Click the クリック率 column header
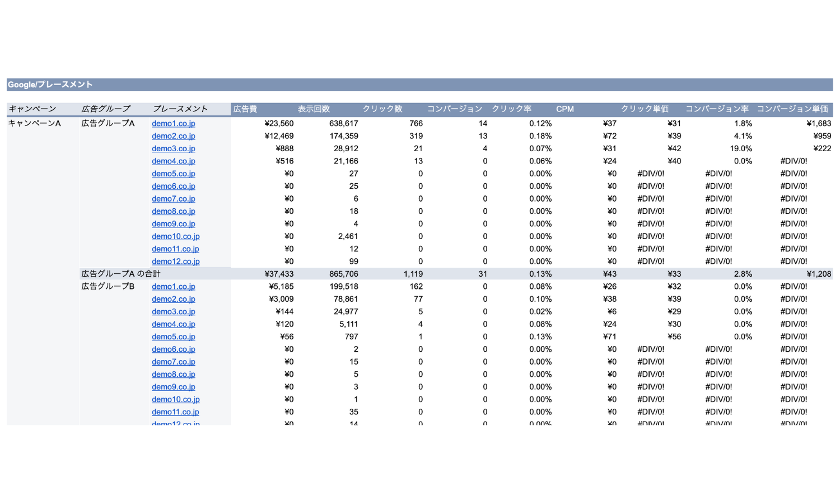This screenshot has width=840, height=504. coord(511,109)
